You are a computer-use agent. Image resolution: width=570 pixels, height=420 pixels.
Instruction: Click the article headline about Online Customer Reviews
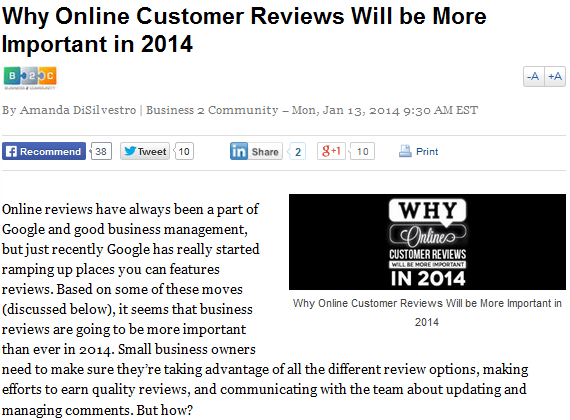(244, 30)
